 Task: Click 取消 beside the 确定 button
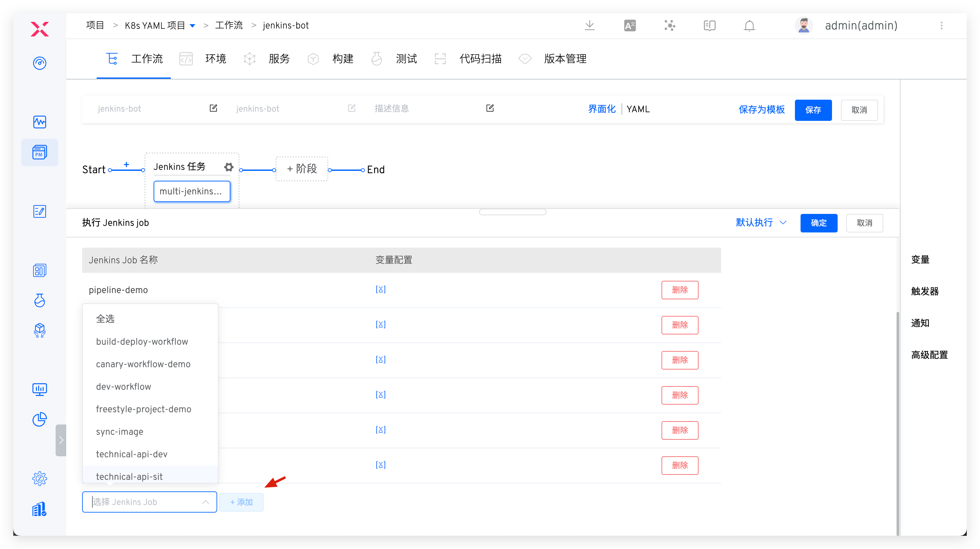pyautogui.click(x=864, y=223)
